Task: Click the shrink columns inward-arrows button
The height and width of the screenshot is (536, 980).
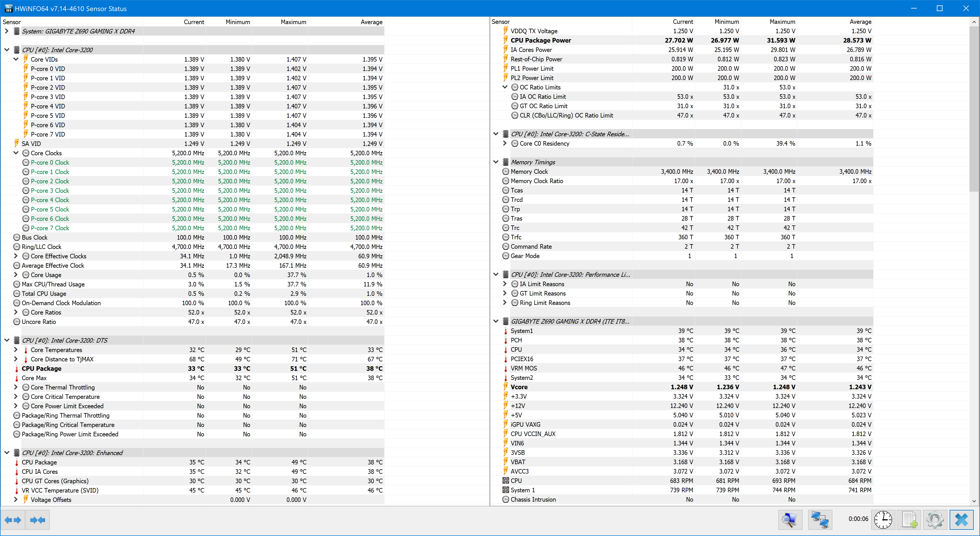Action: [38, 520]
